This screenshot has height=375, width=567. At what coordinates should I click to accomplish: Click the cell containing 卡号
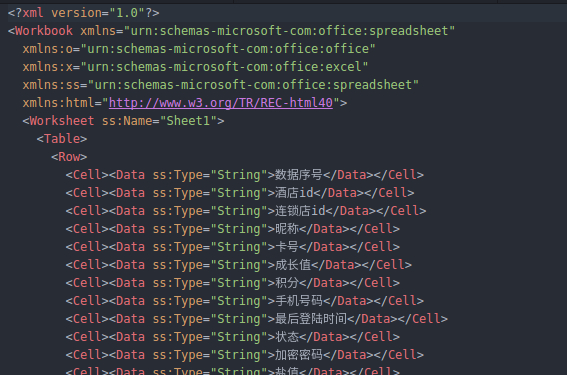[x=233, y=247]
